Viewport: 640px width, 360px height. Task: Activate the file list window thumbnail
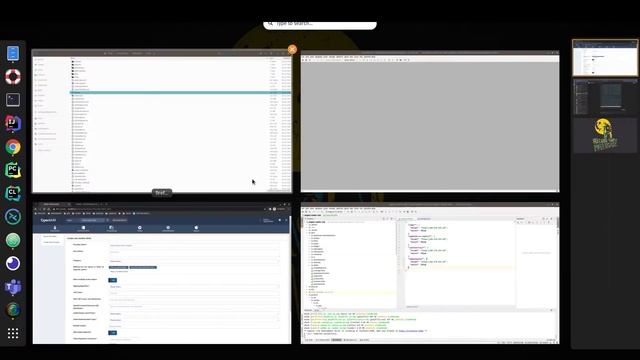point(162,121)
